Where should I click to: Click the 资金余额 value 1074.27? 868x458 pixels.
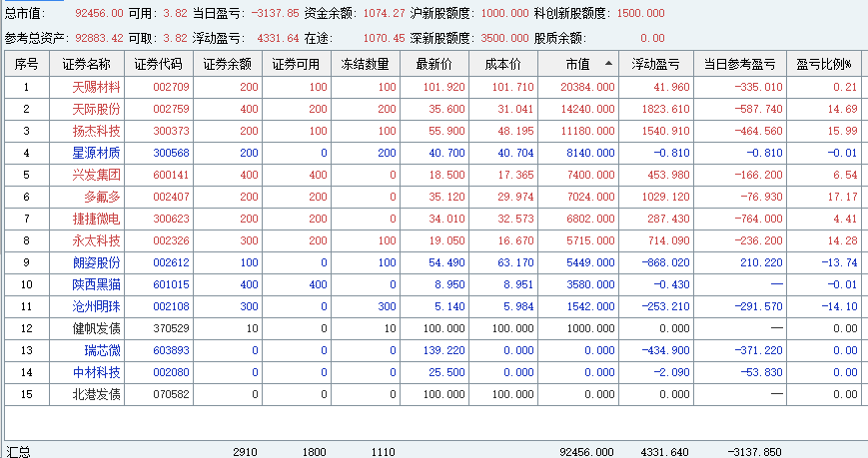pos(384,13)
